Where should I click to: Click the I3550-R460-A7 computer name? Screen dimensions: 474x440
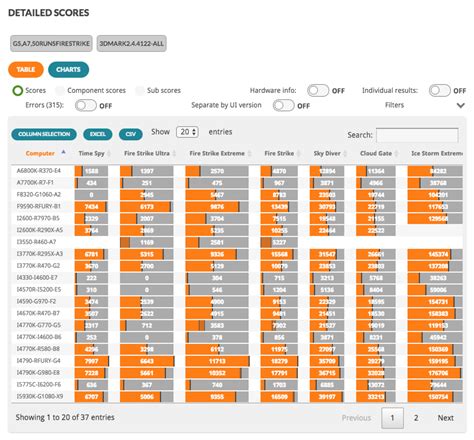pyautogui.click(x=36, y=242)
